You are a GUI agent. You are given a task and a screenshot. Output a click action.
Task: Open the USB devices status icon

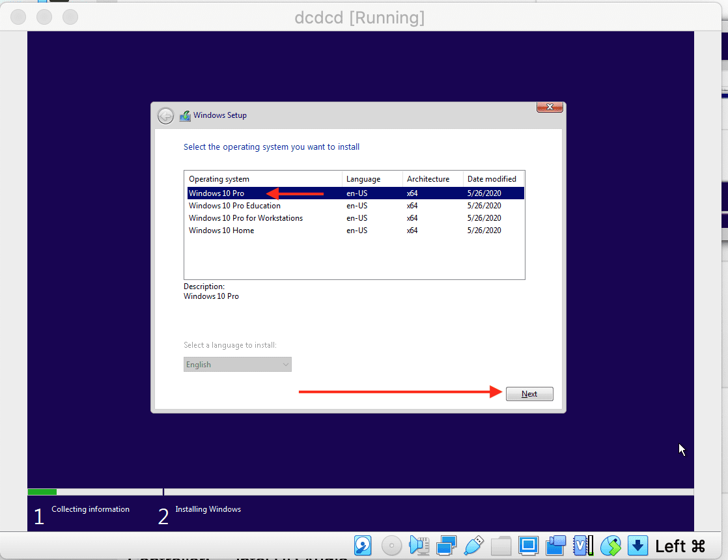pos(474,545)
